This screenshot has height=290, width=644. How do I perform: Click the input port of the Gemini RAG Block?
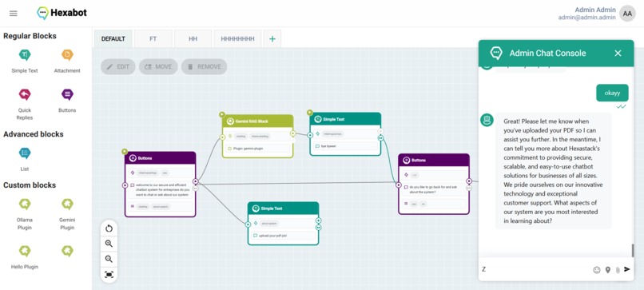223,137
